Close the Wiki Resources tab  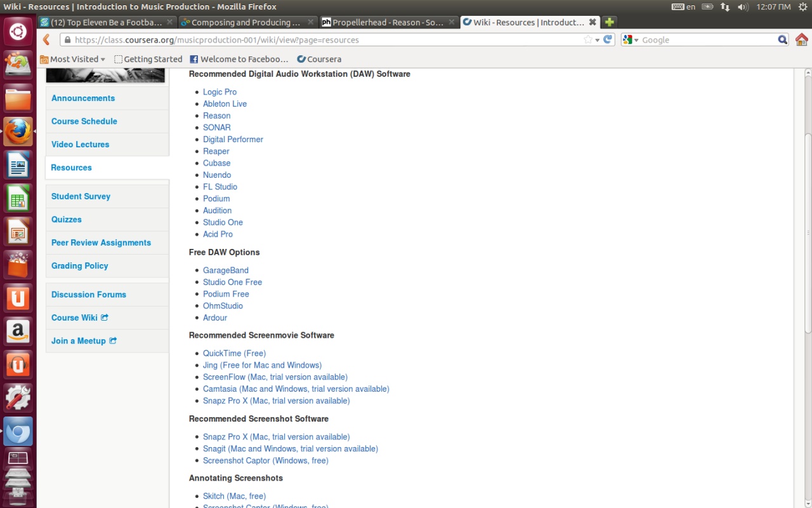click(x=593, y=22)
